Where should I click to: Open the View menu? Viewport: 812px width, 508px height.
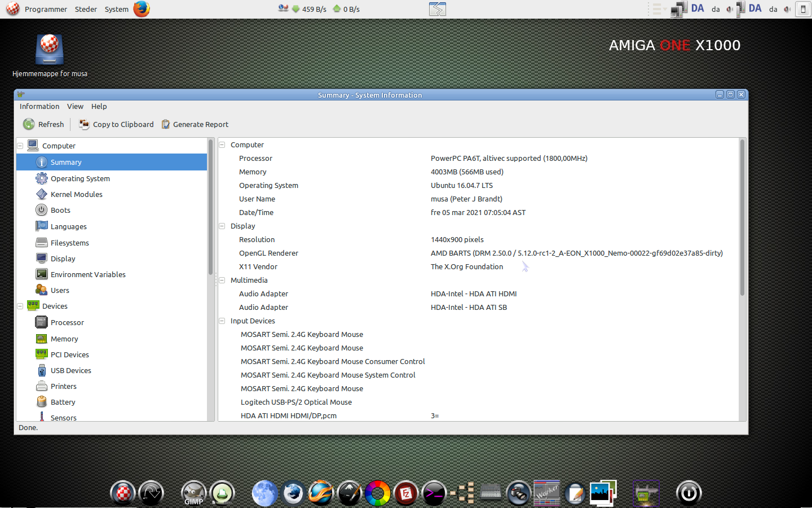coord(75,106)
